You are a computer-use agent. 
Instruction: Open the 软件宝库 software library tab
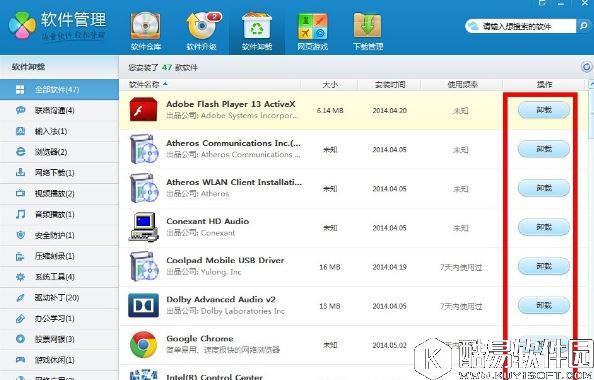coord(146,32)
